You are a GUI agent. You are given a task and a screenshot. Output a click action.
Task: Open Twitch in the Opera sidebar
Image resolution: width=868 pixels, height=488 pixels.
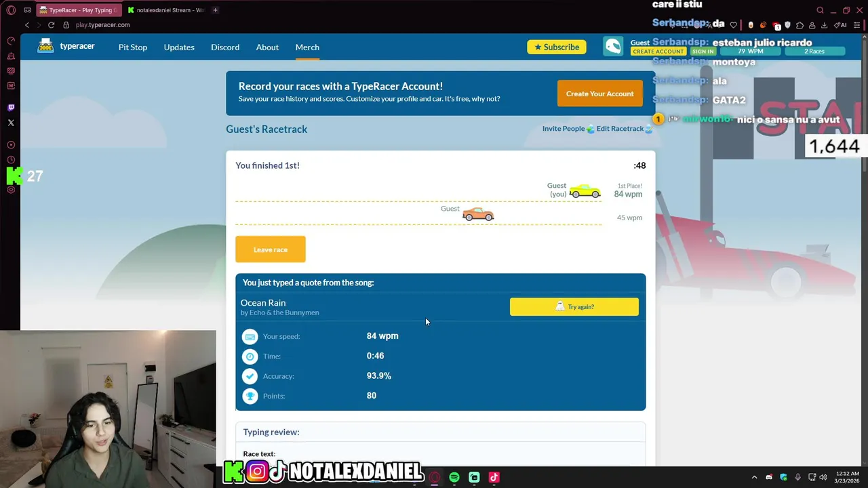[11, 107]
